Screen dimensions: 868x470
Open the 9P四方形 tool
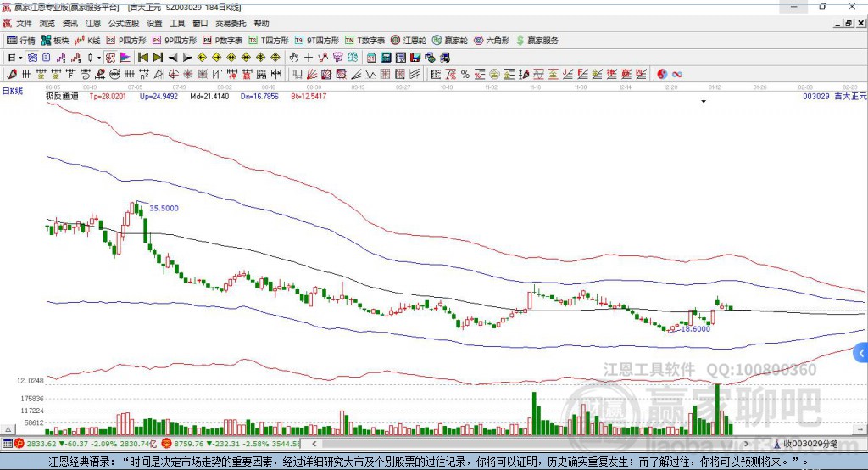tap(175, 41)
